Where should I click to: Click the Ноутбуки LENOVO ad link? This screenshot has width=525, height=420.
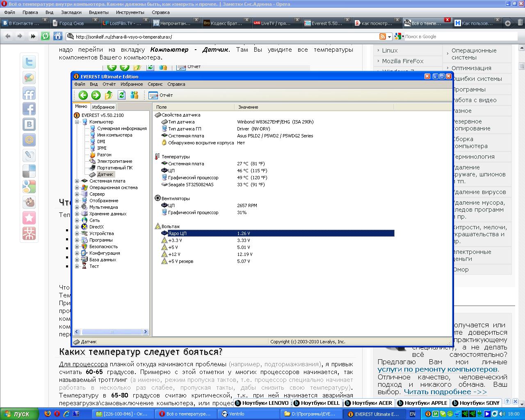click(x=262, y=403)
